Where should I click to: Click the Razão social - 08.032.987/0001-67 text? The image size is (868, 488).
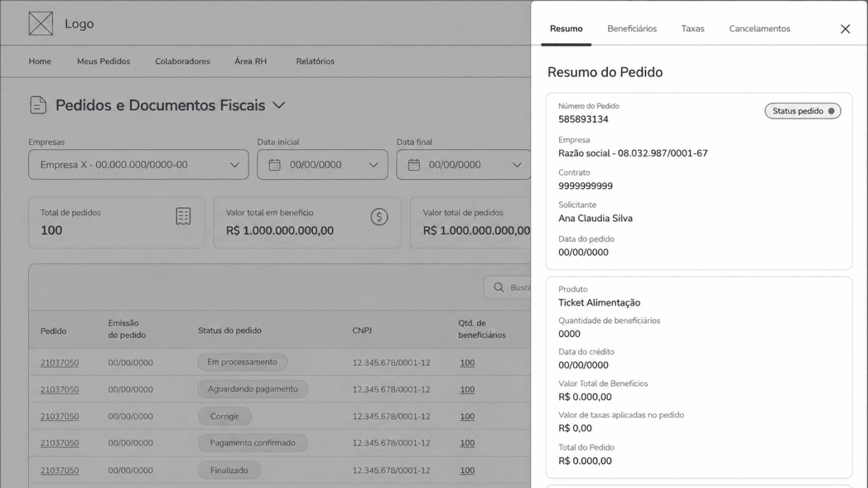[x=633, y=153]
